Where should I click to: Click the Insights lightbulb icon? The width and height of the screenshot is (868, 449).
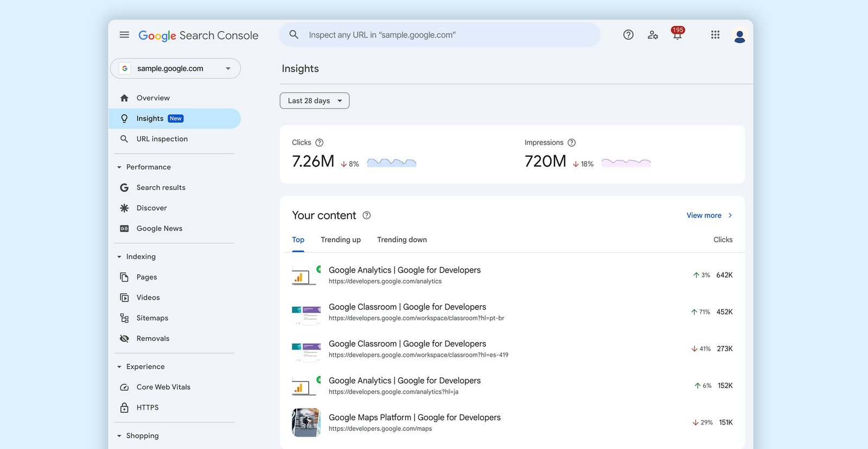(x=124, y=118)
